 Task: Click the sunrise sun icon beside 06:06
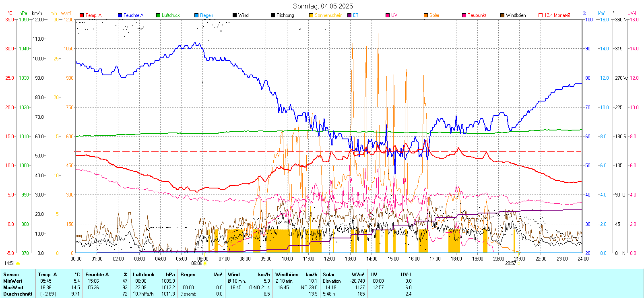pos(205,263)
